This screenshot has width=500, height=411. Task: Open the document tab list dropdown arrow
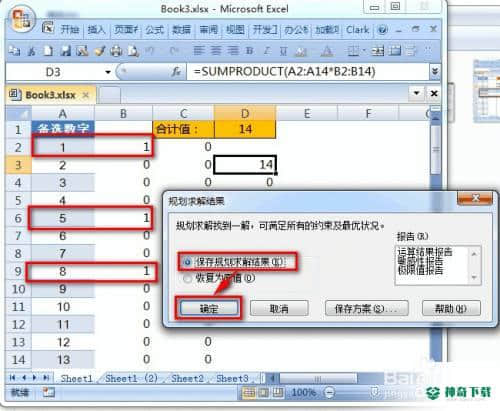(x=416, y=93)
